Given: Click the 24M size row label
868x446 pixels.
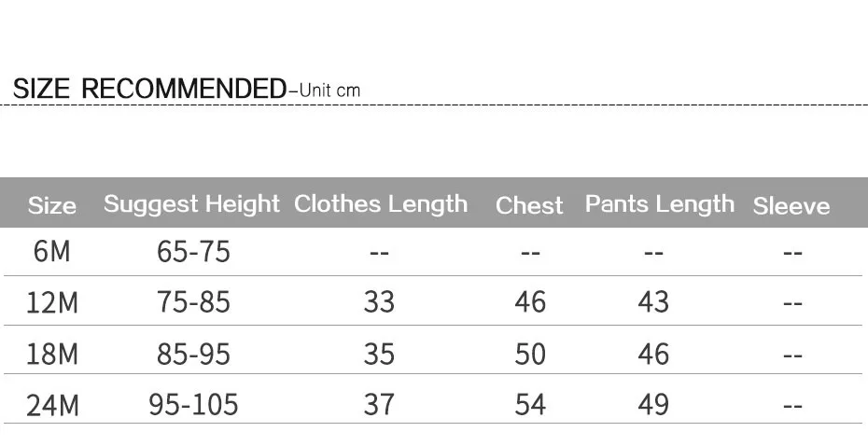Looking at the screenshot, I should [52, 405].
